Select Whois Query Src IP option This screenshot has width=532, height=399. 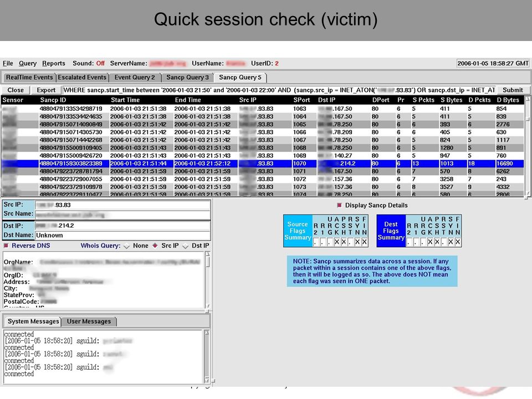(155, 245)
